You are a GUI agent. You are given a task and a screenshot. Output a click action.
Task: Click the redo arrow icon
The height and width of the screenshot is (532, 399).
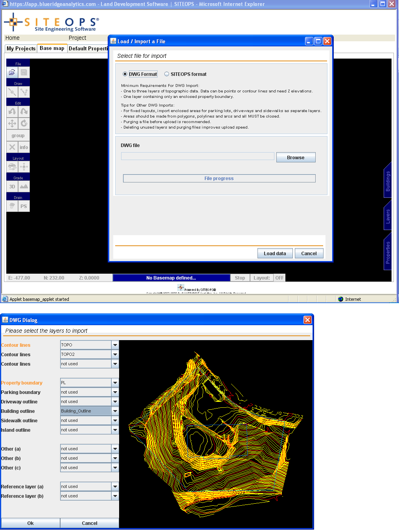coord(24,112)
